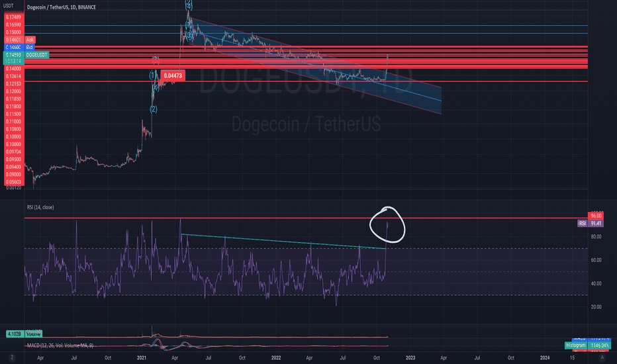
Task: Click the DOGEUSDT symbol price label
Action: tap(37, 55)
